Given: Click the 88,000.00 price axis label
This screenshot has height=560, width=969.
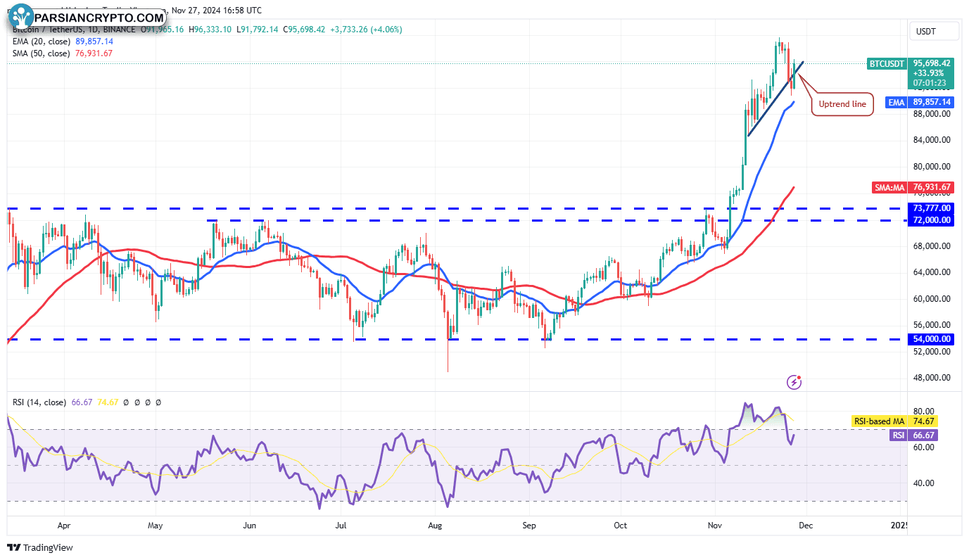Looking at the screenshot, I should (x=932, y=114).
